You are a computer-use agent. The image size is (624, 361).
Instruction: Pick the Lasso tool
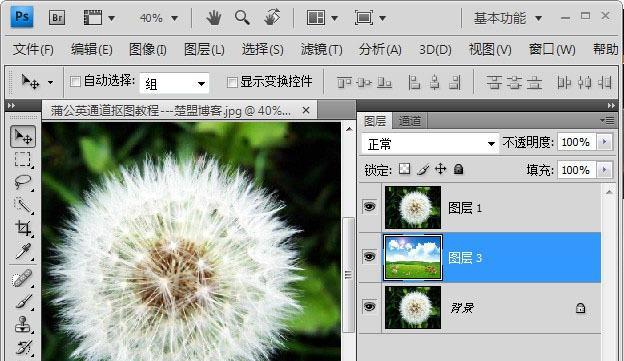point(23,182)
